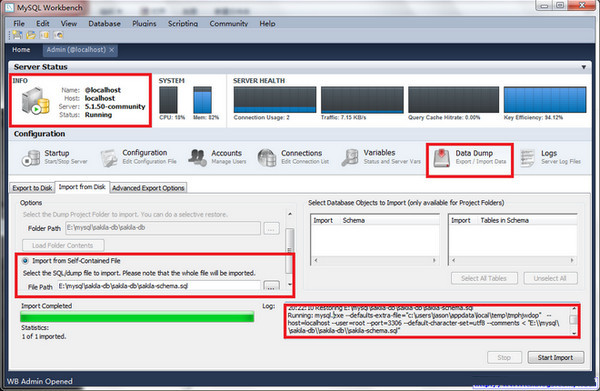
Task: Click the open-folder toolbar icon
Action: click(x=31, y=35)
